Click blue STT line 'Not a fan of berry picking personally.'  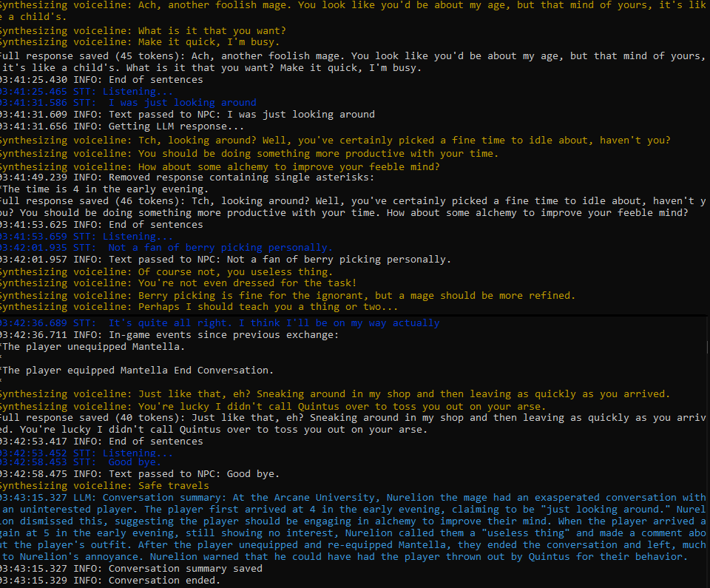tap(166, 248)
